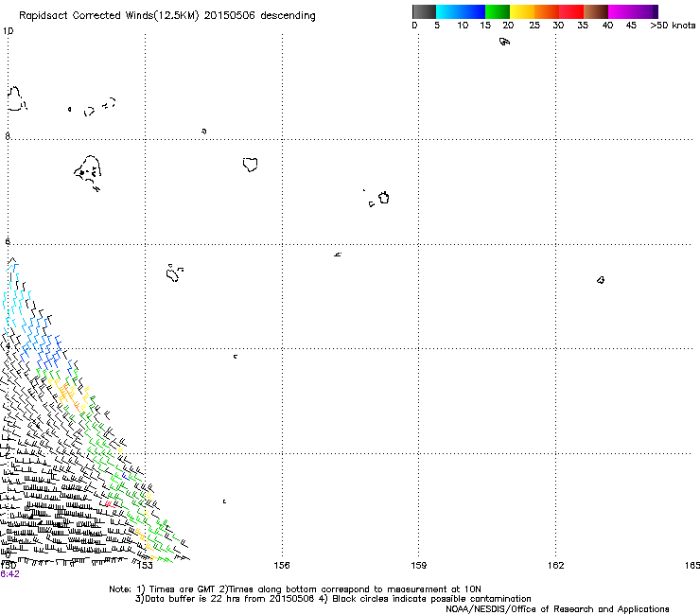This screenshot has height=615, width=700.
Task: Click the island outline west of 159
Action: pyautogui.click(x=383, y=198)
